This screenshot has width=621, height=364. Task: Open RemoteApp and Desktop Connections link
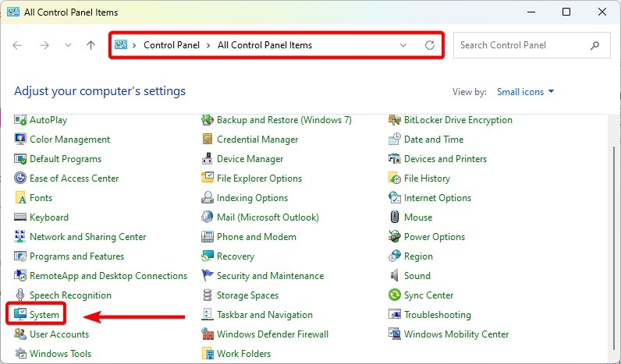[x=108, y=275]
